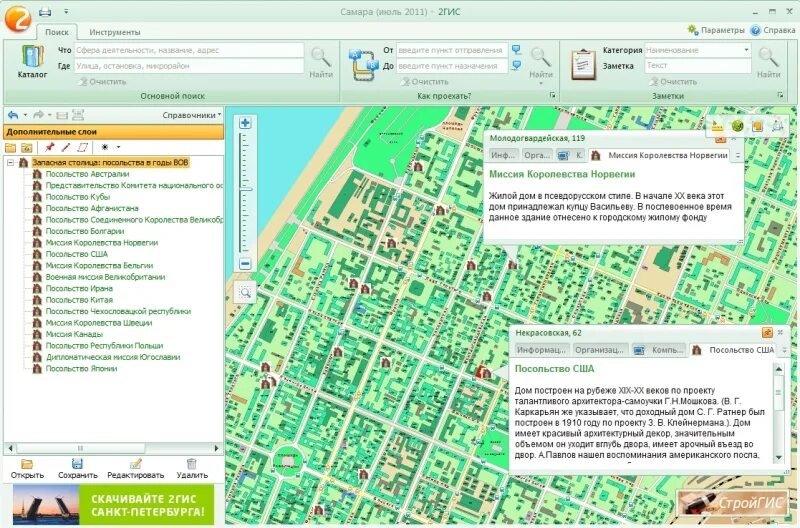Expand Заметки group dialog launcher
This screenshot has width=800, height=528.
point(780,95)
